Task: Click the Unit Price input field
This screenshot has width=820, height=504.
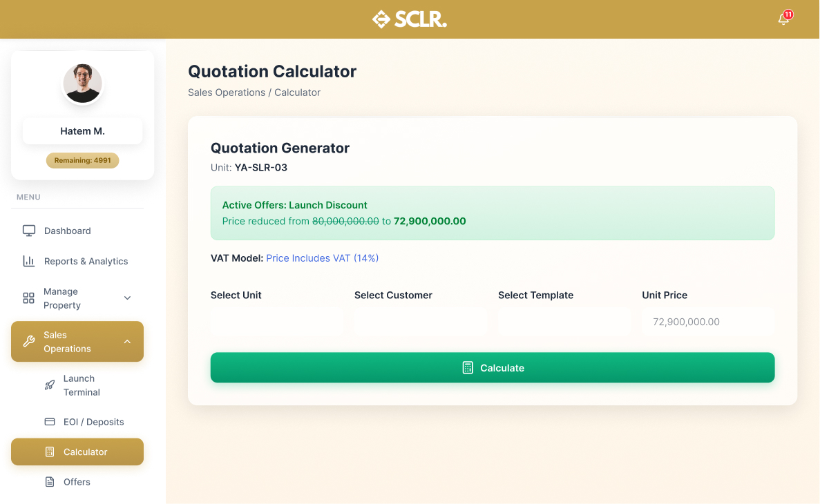Action: 707,322
